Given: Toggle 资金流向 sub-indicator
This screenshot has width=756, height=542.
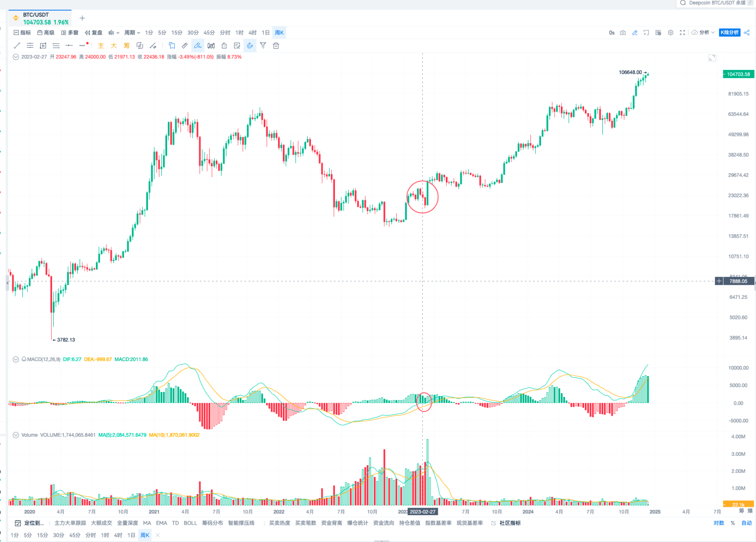Looking at the screenshot, I should [383, 523].
